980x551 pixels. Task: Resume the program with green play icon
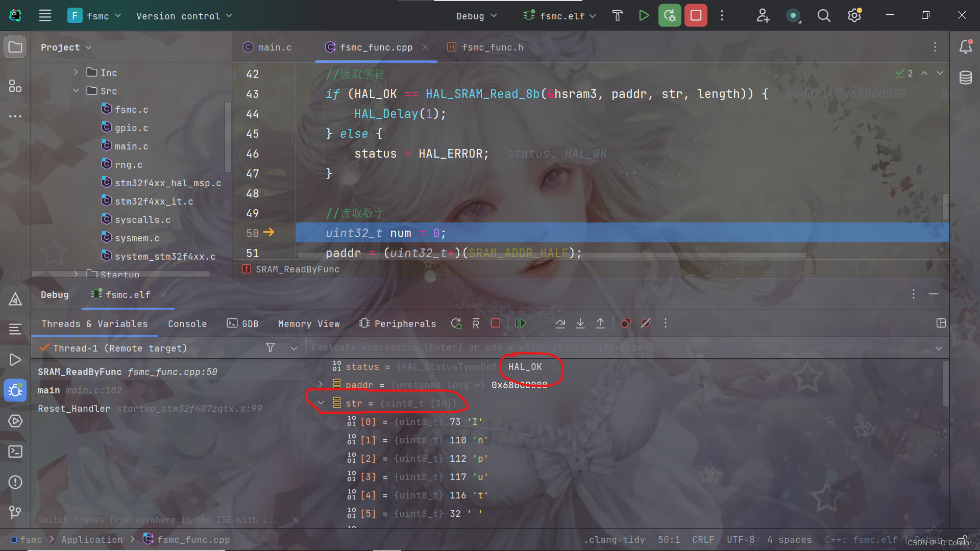coord(520,323)
